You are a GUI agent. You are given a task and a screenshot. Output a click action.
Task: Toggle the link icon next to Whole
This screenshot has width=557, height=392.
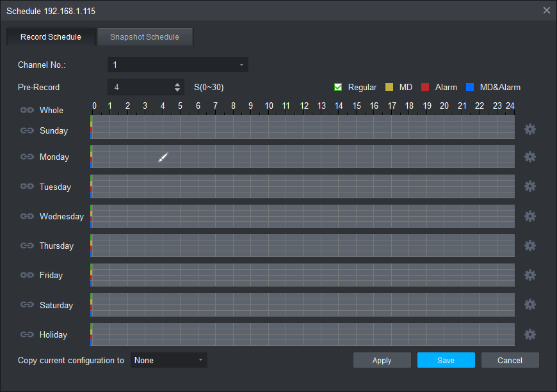(27, 110)
